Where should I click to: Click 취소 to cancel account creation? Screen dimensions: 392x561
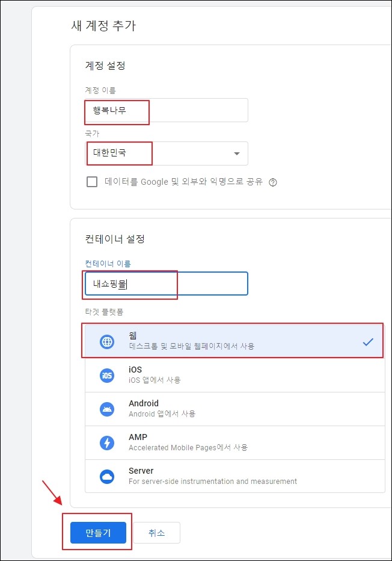156,532
